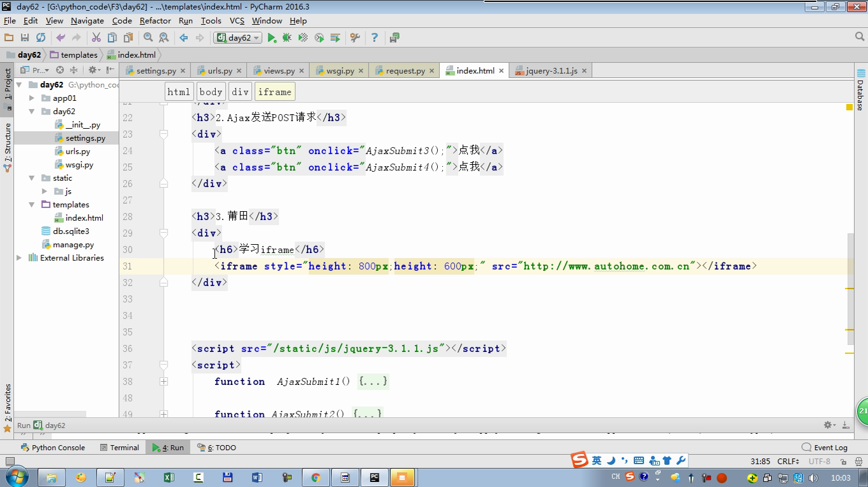Image resolution: width=868 pixels, height=487 pixels.
Task: Expand External Libraries node
Action: 19,258
